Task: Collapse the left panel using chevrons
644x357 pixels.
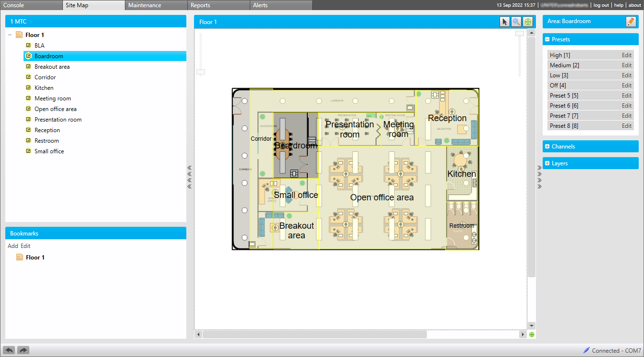Action: click(x=190, y=177)
